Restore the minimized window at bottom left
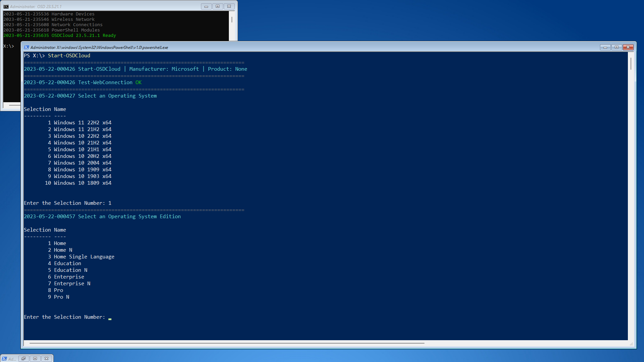Viewport: 644px width, 362px height. coord(23,359)
